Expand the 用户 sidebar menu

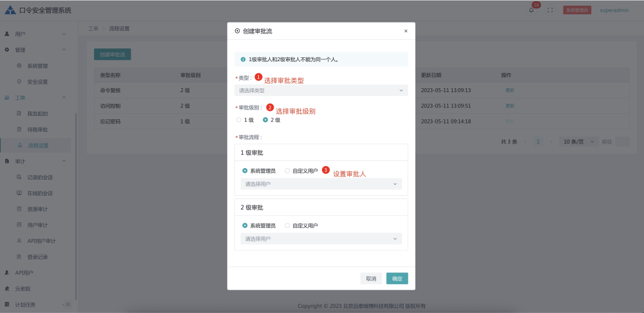64,33
